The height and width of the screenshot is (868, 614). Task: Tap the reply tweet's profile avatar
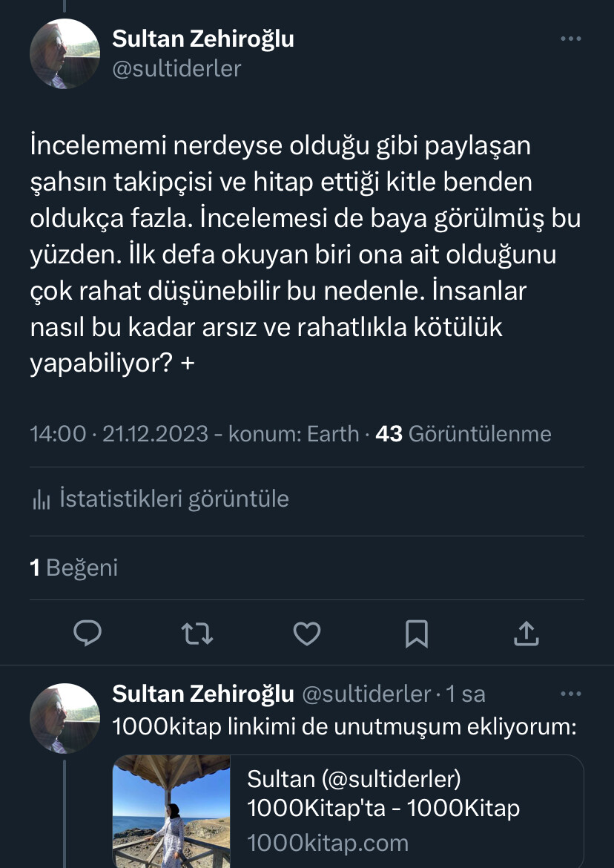(x=65, y=718)
